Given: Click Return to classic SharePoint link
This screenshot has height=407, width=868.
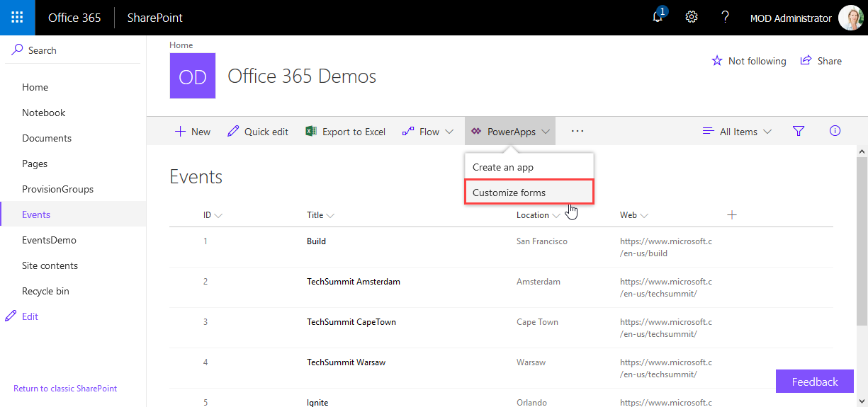Looking at the screenshot, I should coord(65,389).
